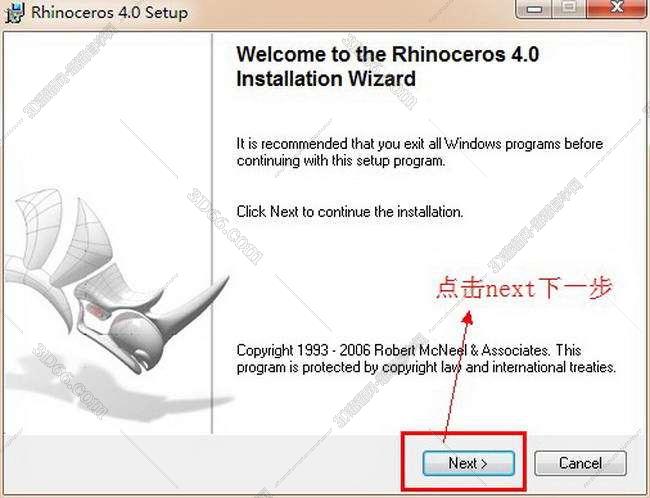Click the Welcome Installation Wizard heading
Viewport: 650px width, 498px height.
(387, 66)
